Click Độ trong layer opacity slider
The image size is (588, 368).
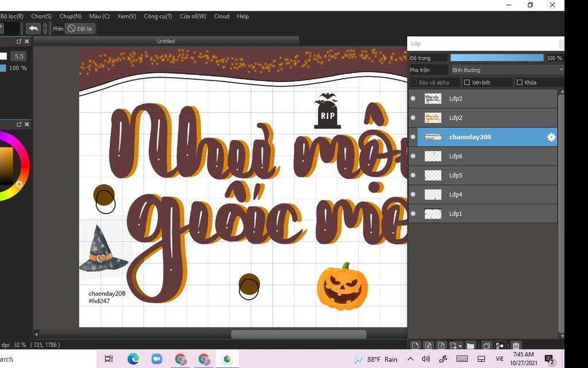click(x=497, y=58)
